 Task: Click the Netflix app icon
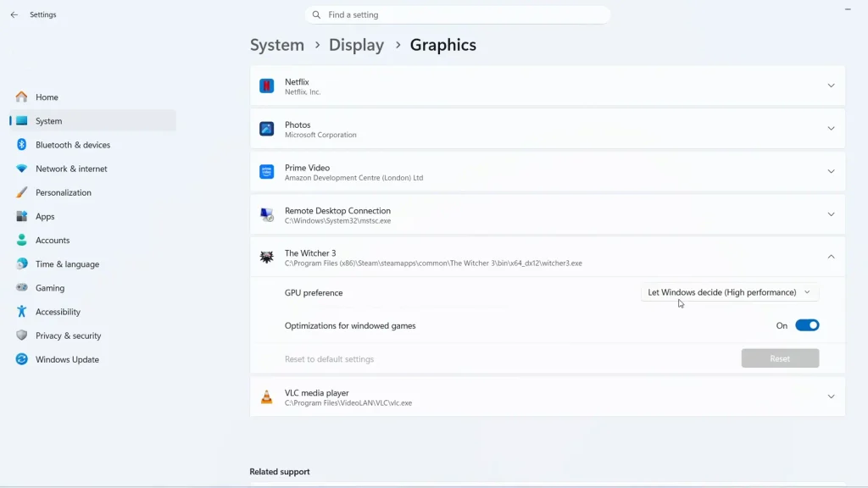point(266,86)
